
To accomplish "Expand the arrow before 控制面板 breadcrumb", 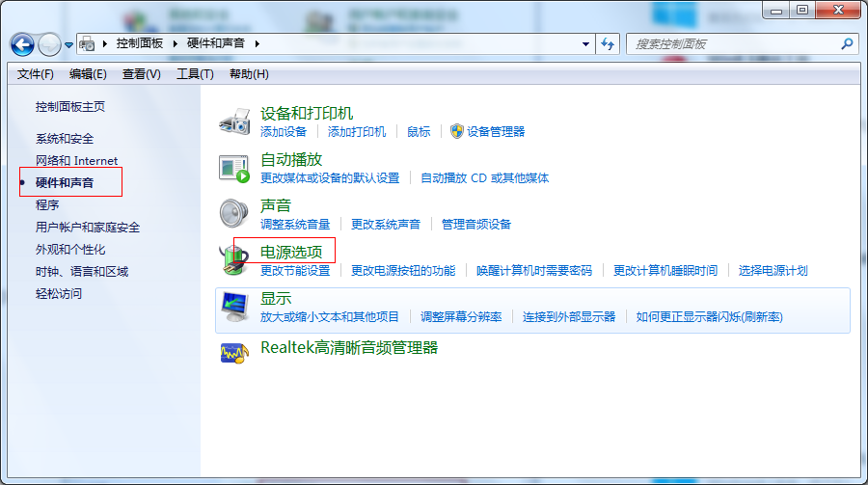I will [104, 43].
